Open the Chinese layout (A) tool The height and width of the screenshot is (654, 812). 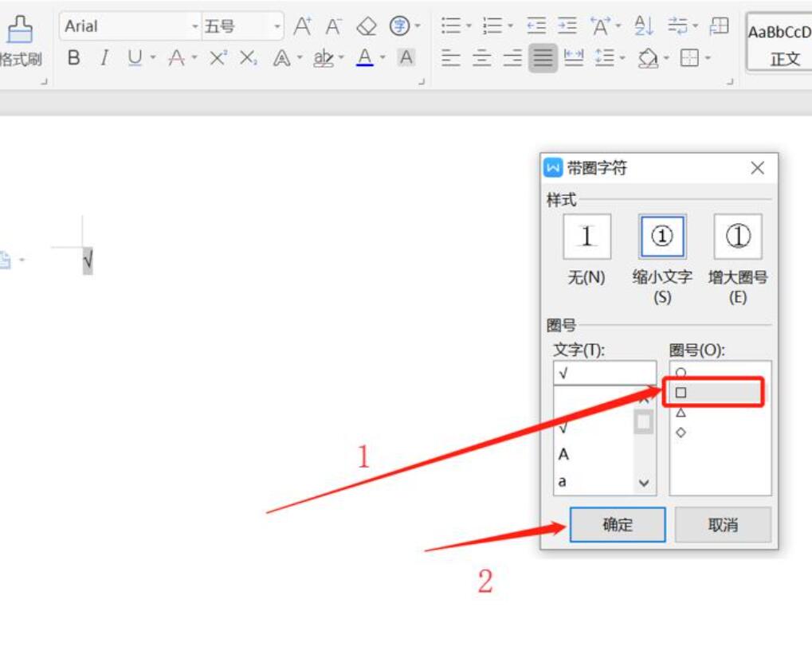pos(600,25)
